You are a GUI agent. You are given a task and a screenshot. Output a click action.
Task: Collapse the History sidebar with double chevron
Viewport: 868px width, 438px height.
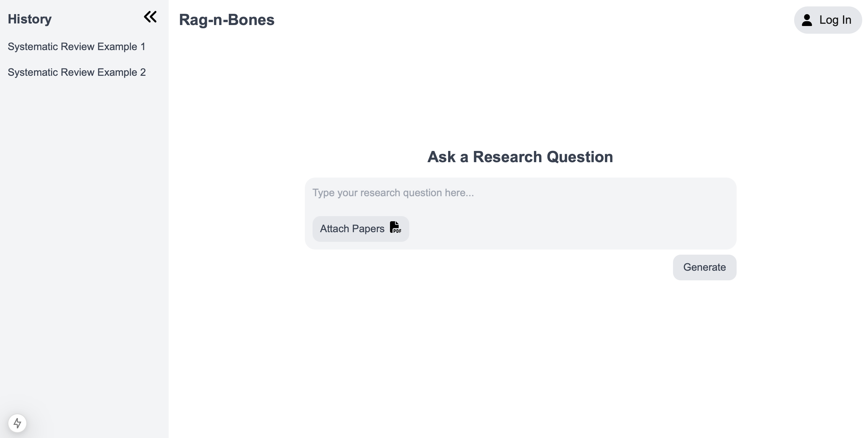click(150, 17)
